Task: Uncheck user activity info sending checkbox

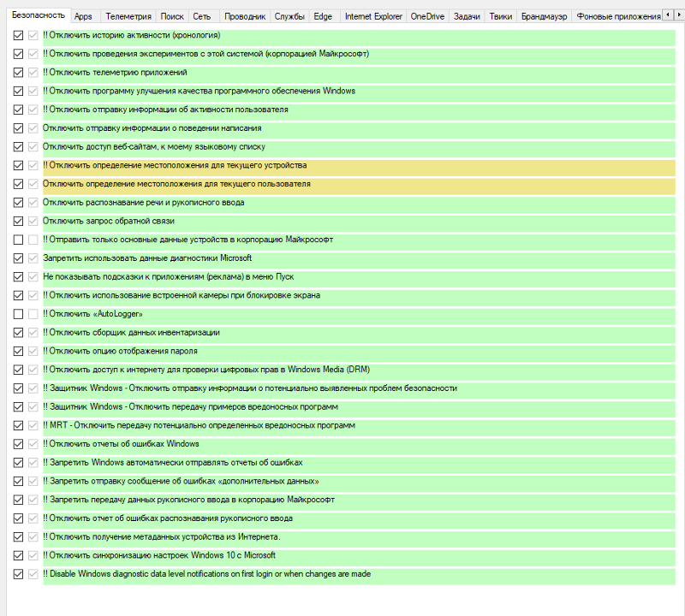Action: coord(18,110)
